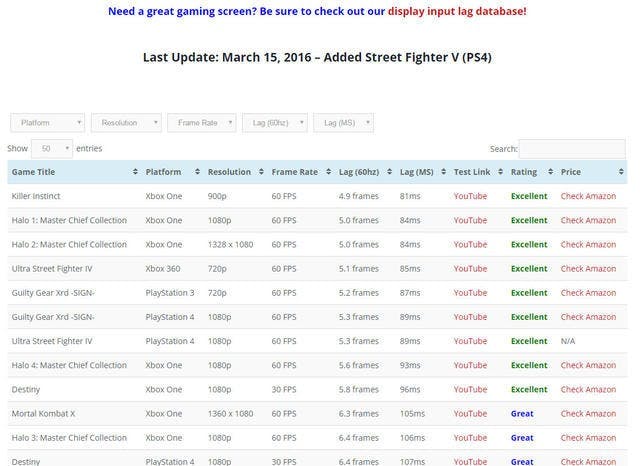Click the 5.8 frames lag value

(x=358, y=389)
